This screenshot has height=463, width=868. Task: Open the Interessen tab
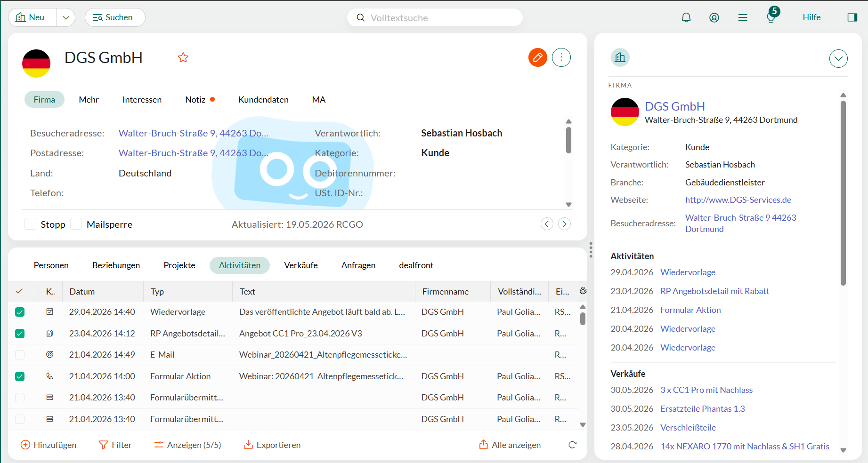[x=142, y=99]
